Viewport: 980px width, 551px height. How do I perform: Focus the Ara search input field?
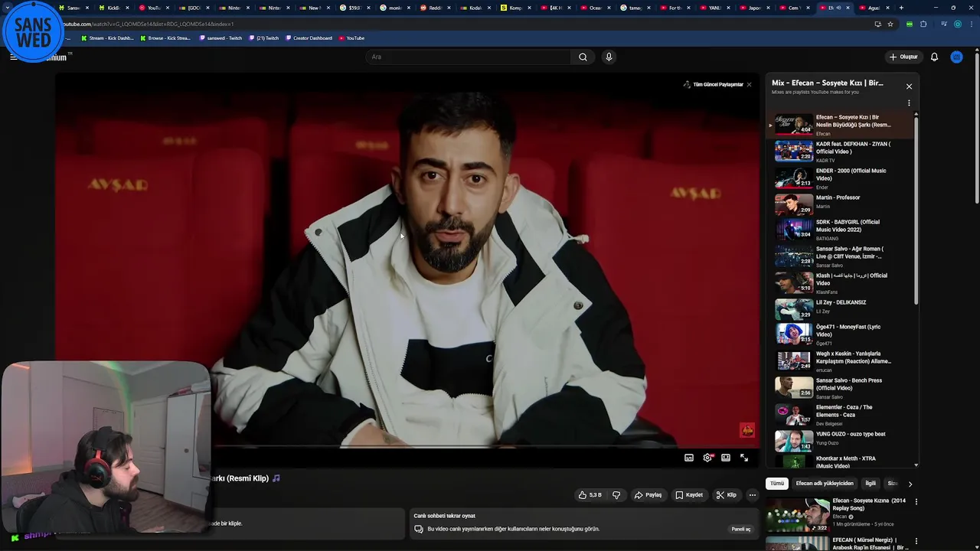[x=469, y=57]
